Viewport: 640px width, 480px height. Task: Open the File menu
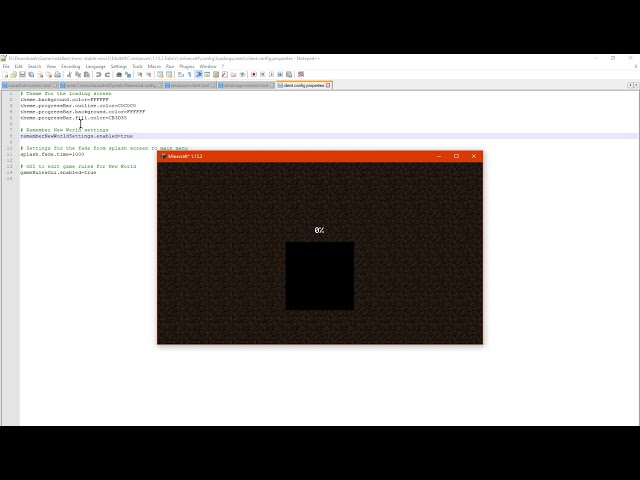[6, 66]
